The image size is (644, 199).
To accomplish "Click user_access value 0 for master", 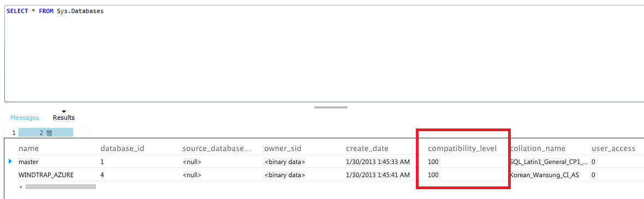I will point(593,162).
